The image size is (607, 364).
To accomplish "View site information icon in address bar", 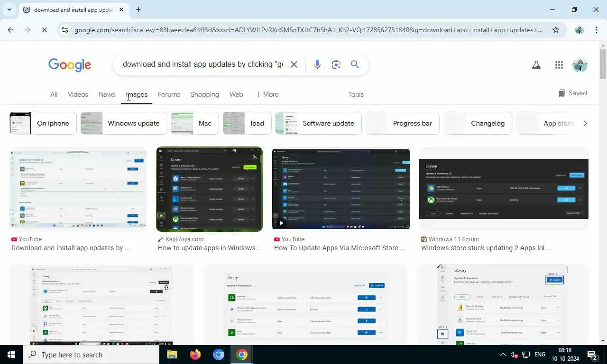I will click(x=65, y=30).
